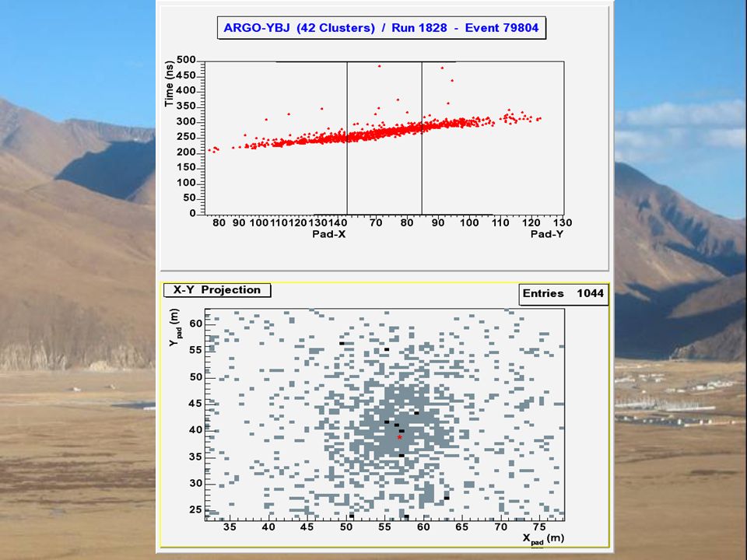Click the 500 tick label on the time axis
The image size is (747, 560).
tap(186, 60)
